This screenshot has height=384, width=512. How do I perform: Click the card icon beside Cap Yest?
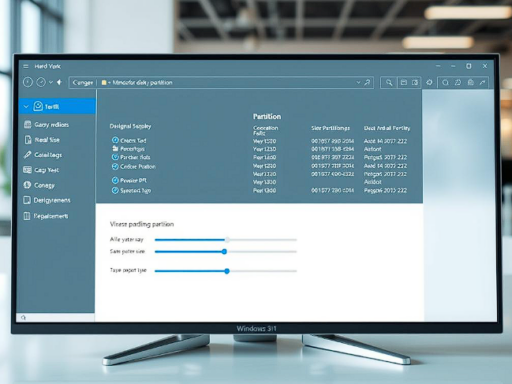coord(27,170)
